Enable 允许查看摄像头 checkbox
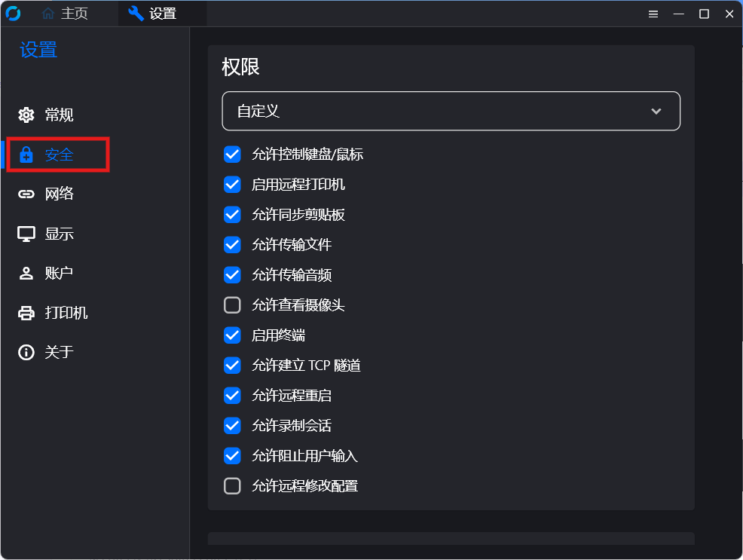This screenshot has width=743, height=560. [x=232, y=304]
